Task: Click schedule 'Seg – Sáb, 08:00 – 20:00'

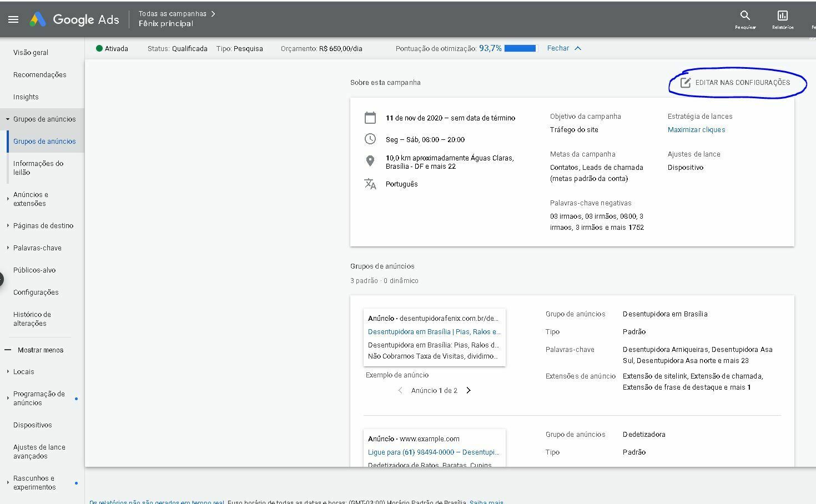Action: [x=425, y=139]
